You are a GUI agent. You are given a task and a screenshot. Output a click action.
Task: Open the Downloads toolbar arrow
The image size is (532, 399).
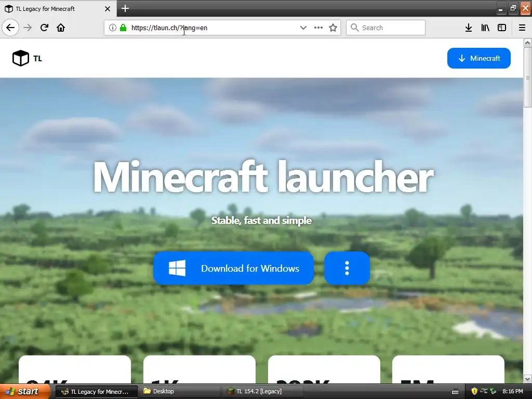469,28
